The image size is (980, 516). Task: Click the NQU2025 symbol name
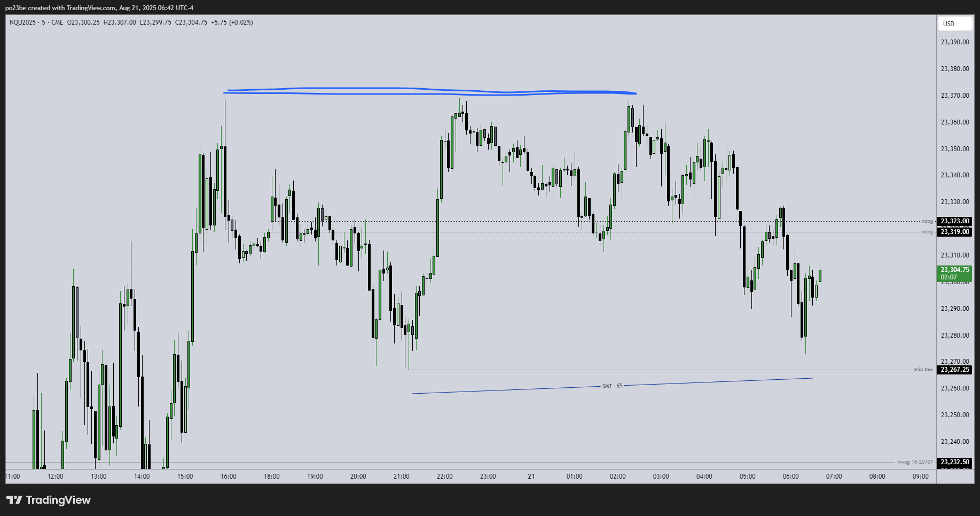[x=21, y=22]
